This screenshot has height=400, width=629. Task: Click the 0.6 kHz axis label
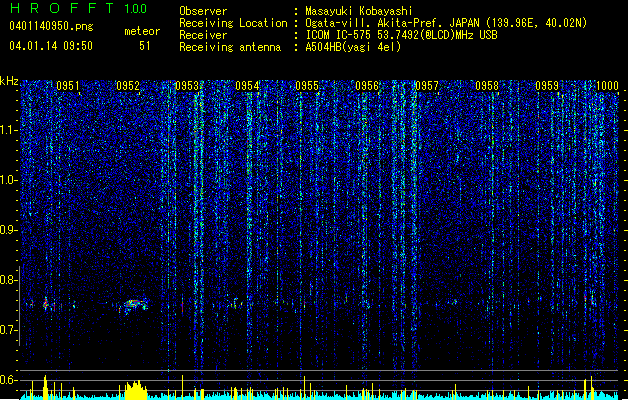tap(9, 380)
